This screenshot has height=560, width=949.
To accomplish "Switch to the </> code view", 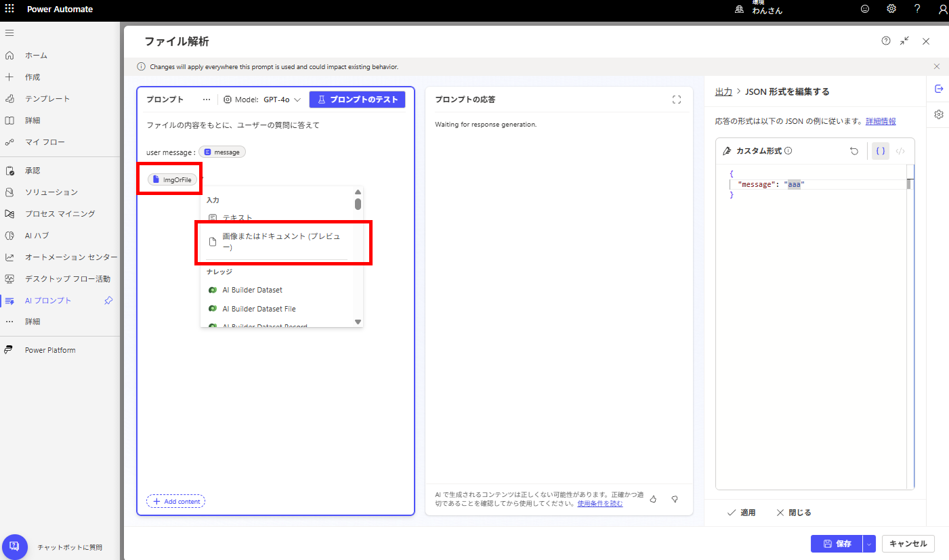I will (901, 150).
